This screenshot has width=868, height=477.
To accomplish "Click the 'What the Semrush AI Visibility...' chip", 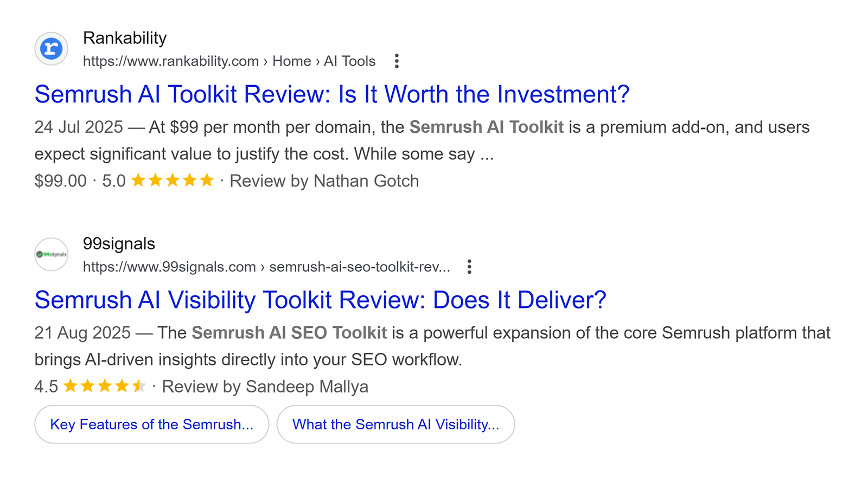I will coord(395,424).
